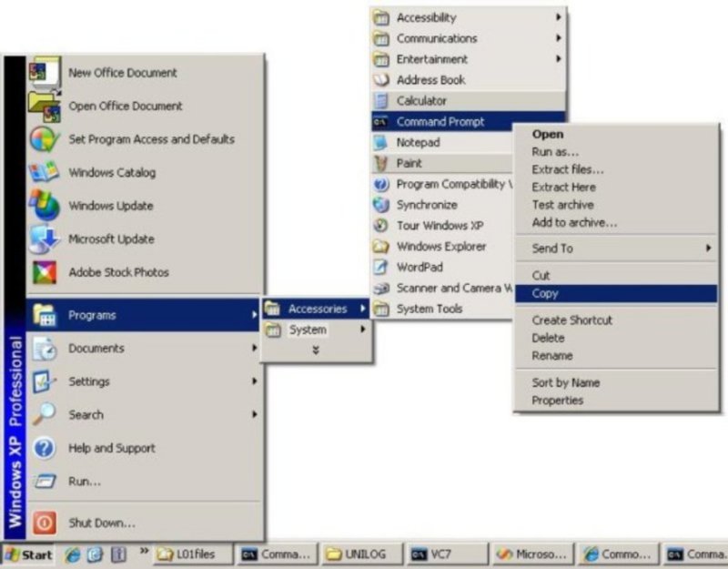Expand the Settings submenu arrow
This screenshot has height=569, width=728.
pyautogui.click(x=254, y=381)
